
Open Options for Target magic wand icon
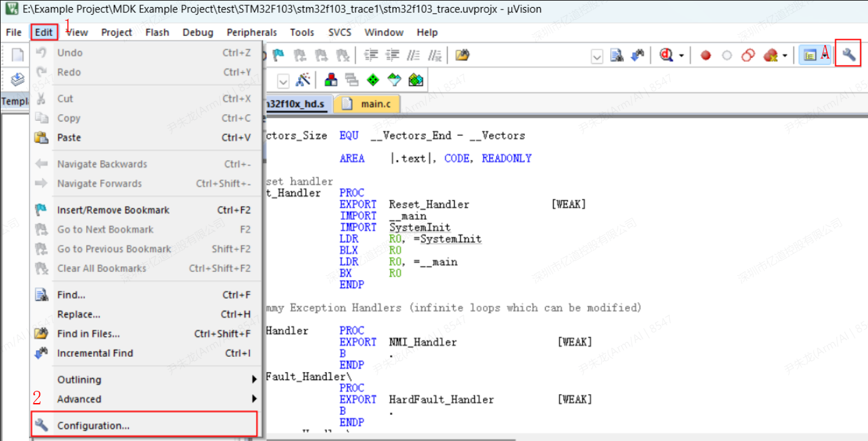(303, 80)
